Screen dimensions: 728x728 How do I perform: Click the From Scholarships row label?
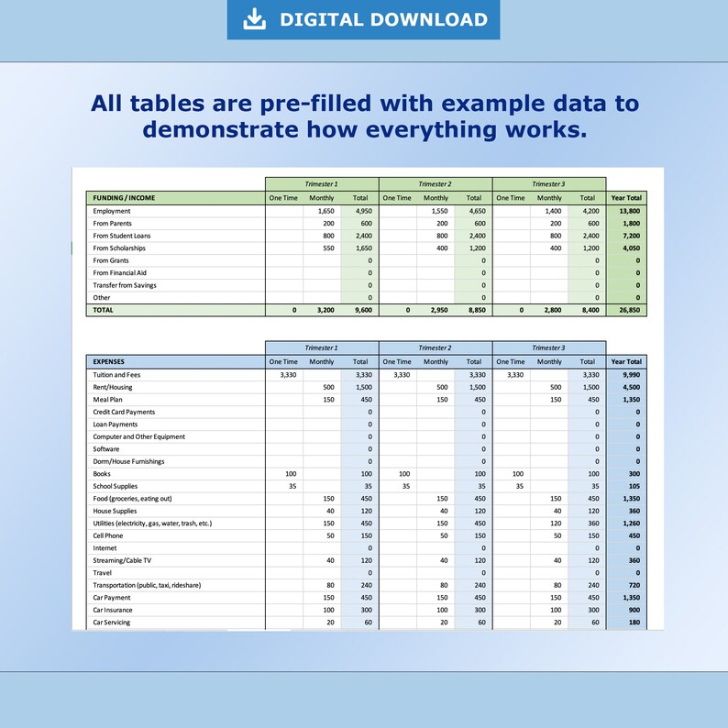[x=119, y=248]
